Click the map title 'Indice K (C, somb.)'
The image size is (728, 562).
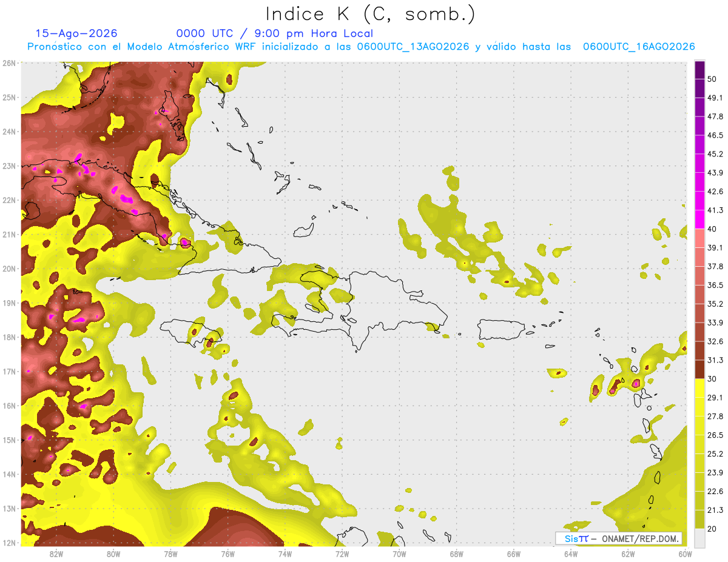[371, 14]
